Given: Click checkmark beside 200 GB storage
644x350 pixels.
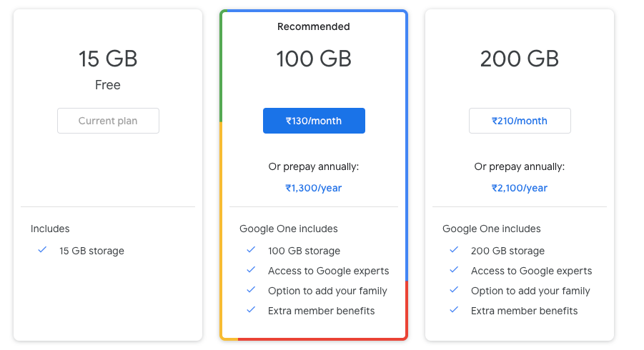Looking at the screenshot, I should 454,250.
